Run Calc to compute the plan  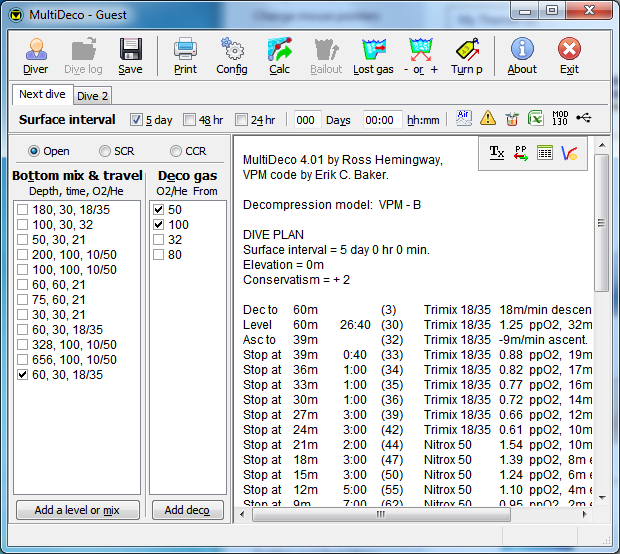280,56
